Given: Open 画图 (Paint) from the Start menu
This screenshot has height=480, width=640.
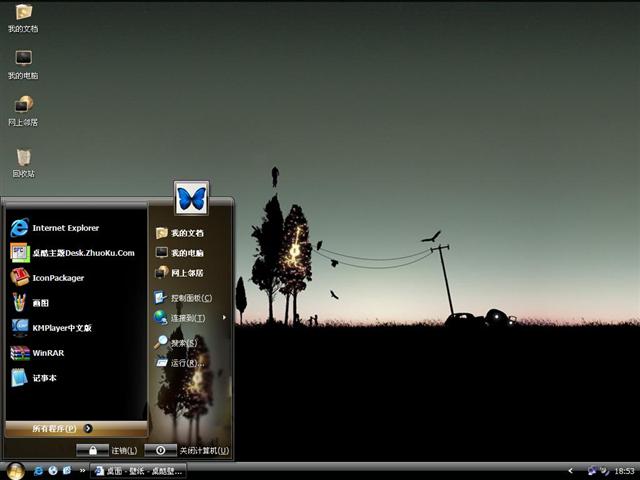Looking at the screenshot, I should 40,303.
